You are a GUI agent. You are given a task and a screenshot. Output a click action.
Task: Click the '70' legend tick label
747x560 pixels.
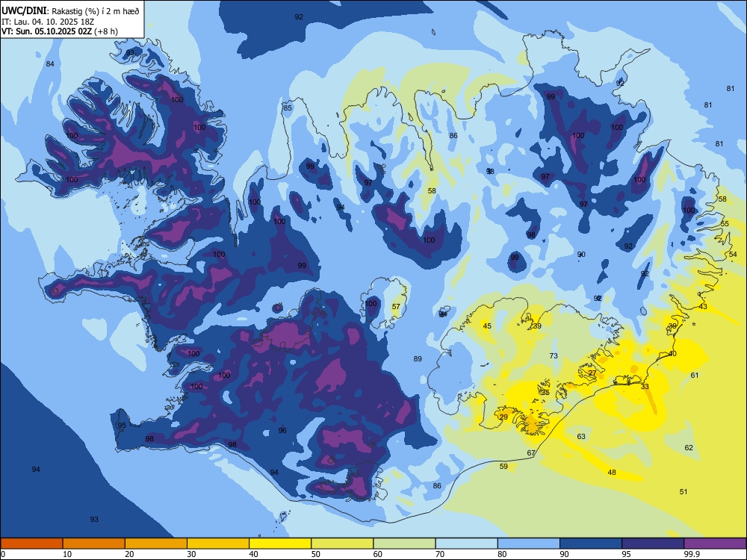point(440,554)
